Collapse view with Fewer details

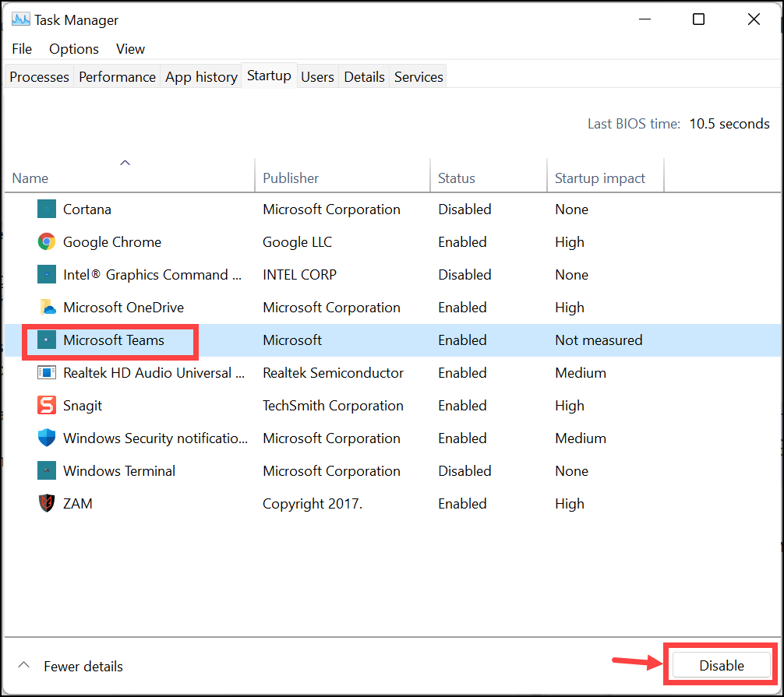coord(70,666)
